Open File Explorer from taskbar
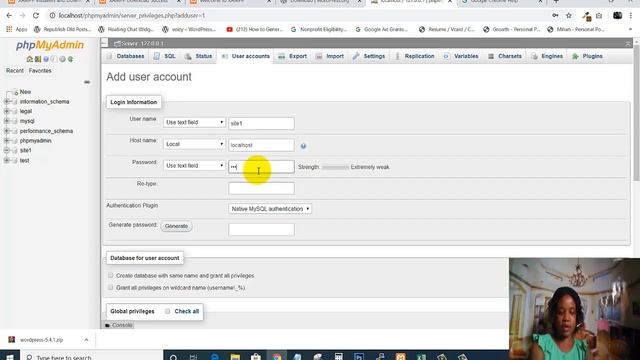Screen dimensions: 640x360 [236, 357]
